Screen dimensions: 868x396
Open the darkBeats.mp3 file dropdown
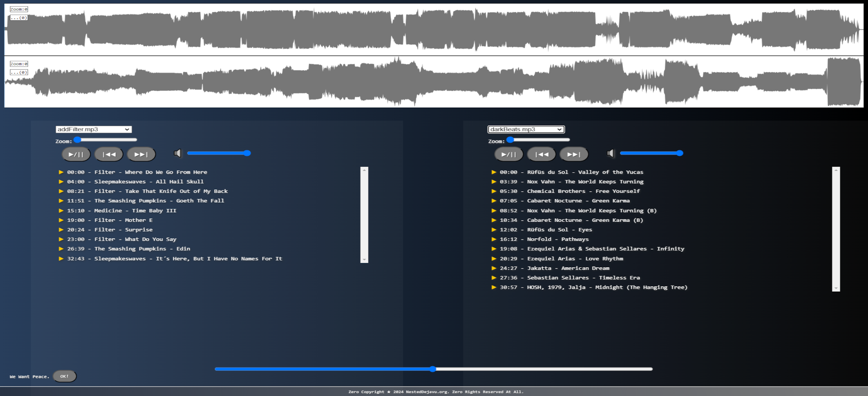coord(526,129)
